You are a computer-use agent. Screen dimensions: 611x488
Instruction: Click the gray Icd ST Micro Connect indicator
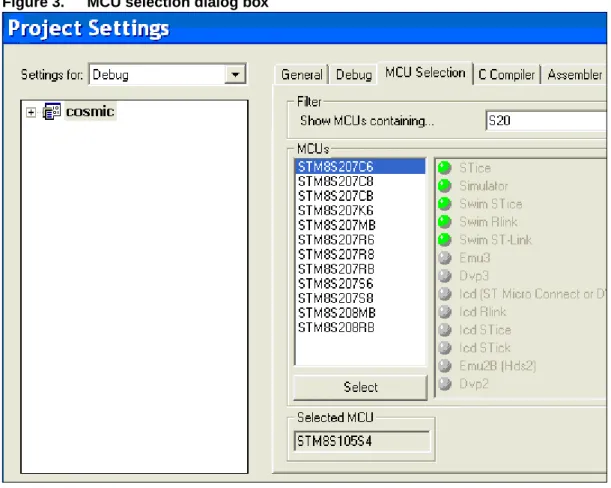click(445, 294)
